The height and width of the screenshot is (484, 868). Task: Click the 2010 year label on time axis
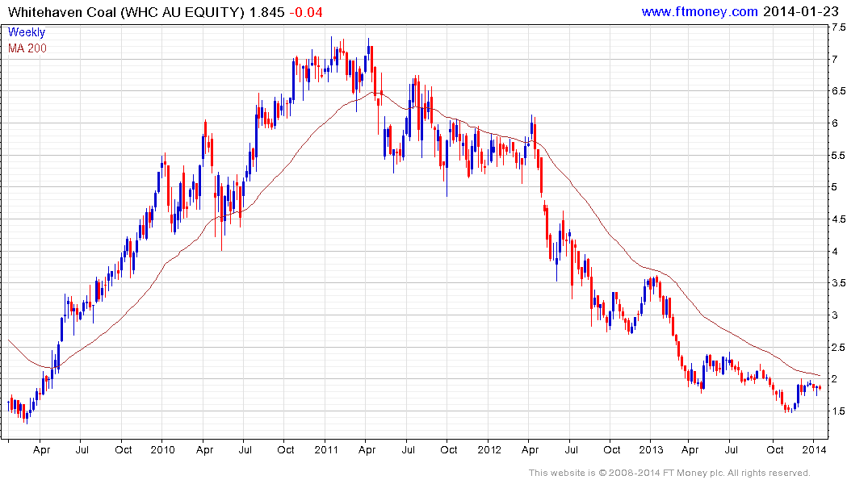163,449
